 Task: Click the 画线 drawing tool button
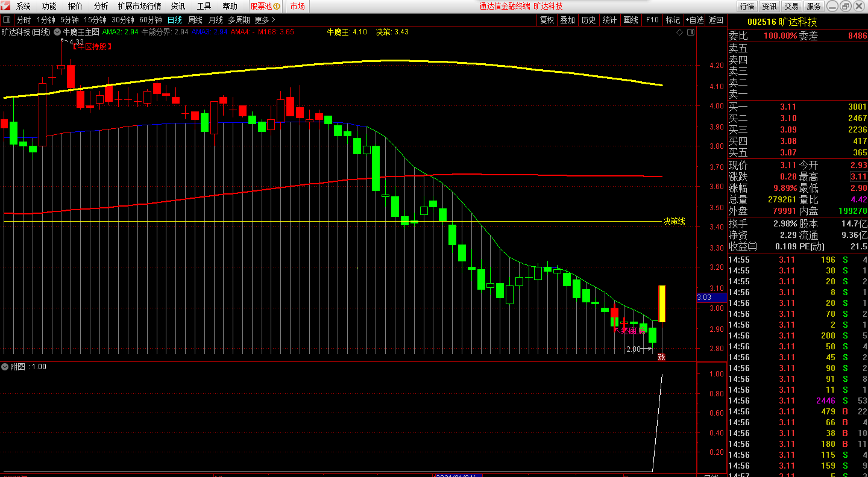pyautogui.click(x=631, y=20)
